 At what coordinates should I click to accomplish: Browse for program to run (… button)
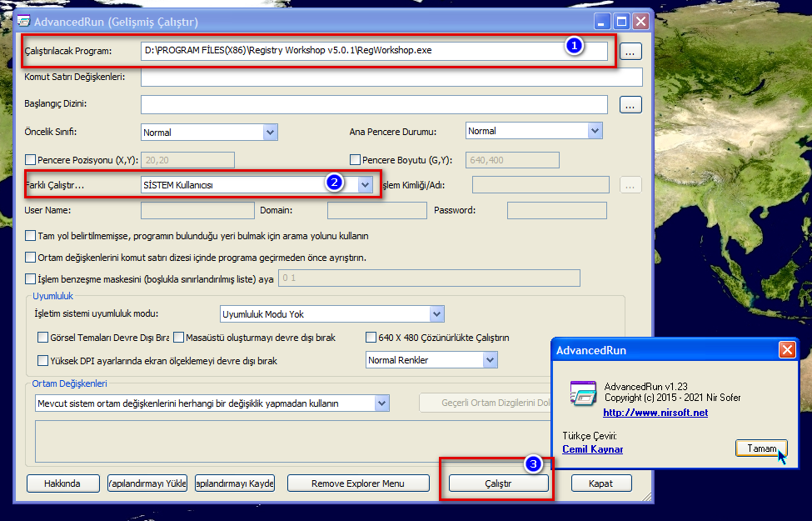(630, 52)
